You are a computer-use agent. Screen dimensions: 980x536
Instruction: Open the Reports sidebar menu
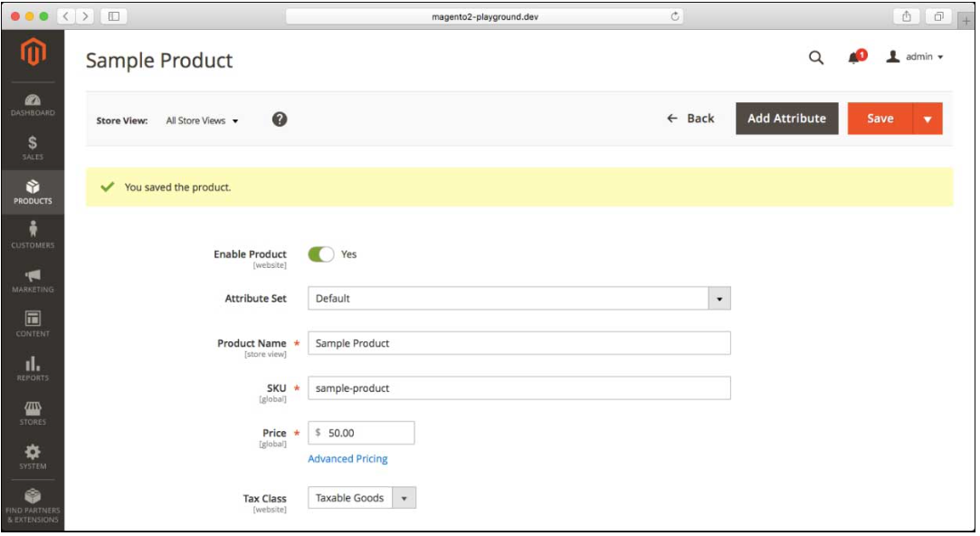click(x=33, y=368)
